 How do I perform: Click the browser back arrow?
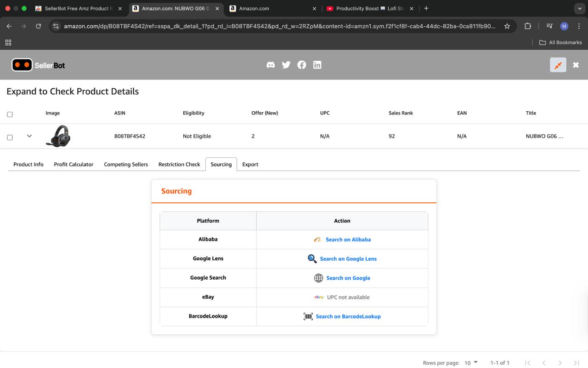[x=9, y=26]
